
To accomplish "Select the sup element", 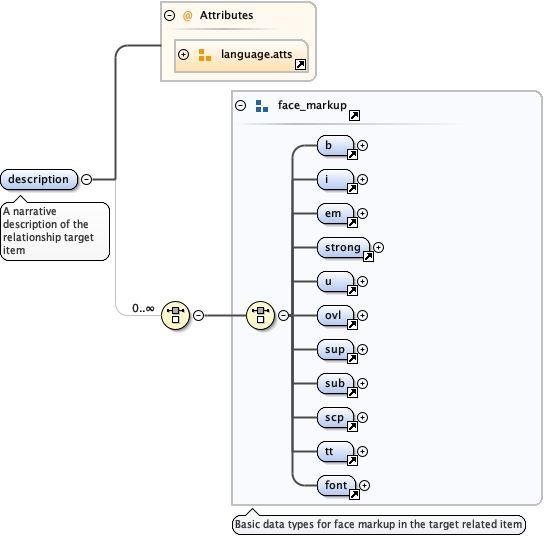I will click(x=335, y=349).
